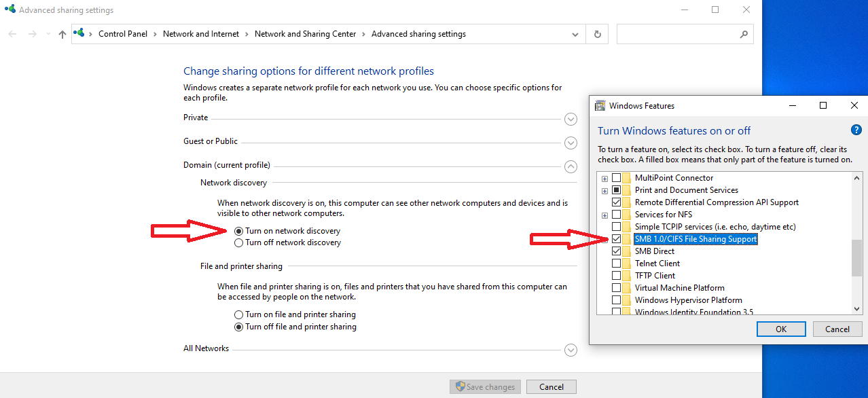
Task: Expand the Services for NFS node
Action: tap(604, 215)
